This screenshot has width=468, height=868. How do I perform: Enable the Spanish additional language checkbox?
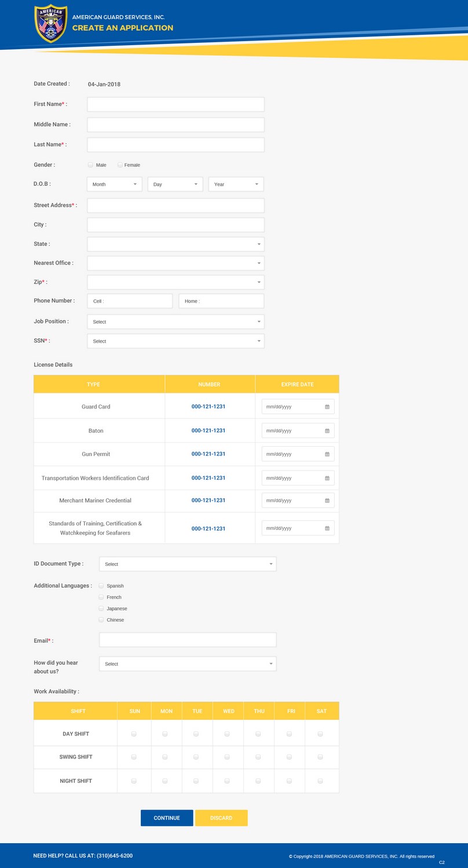click(x=101, y=586)
